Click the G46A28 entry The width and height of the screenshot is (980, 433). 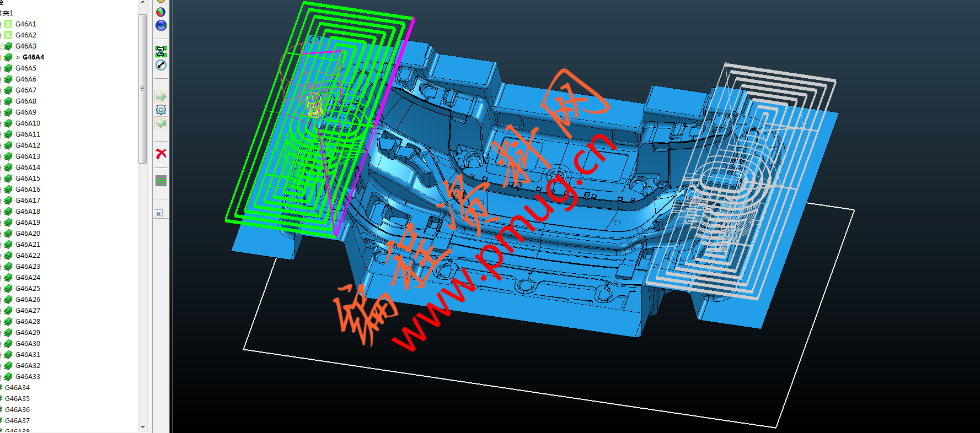click(28, 322)
